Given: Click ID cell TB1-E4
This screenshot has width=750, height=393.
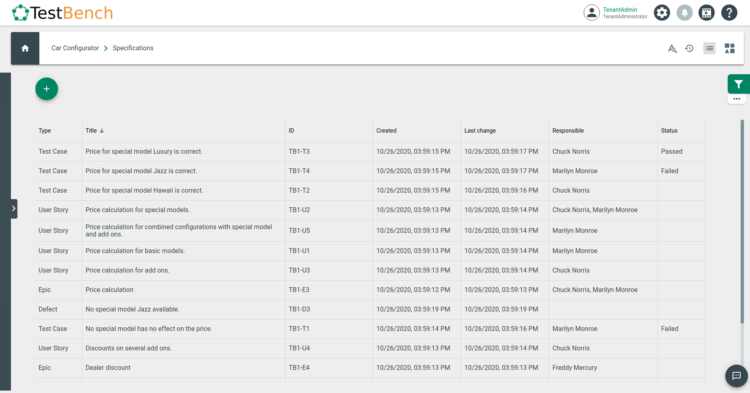Looking at the screenshot, I should (x=299, y=368).
